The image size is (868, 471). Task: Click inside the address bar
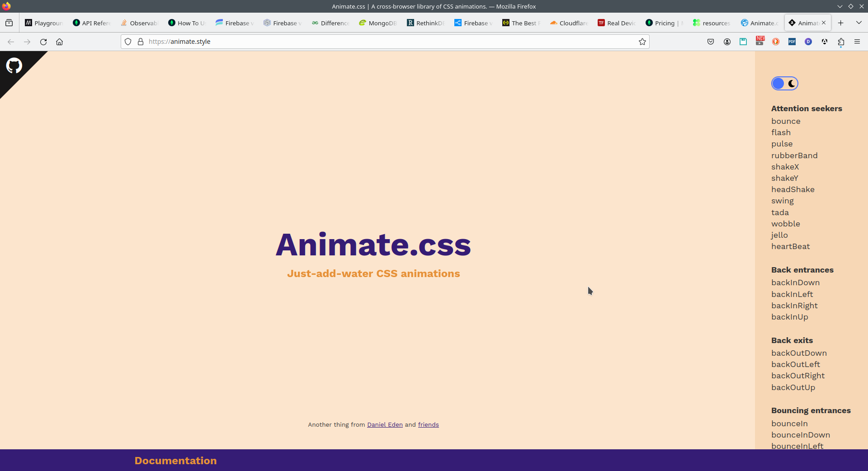pyautogui.click(x=316, y=42)
